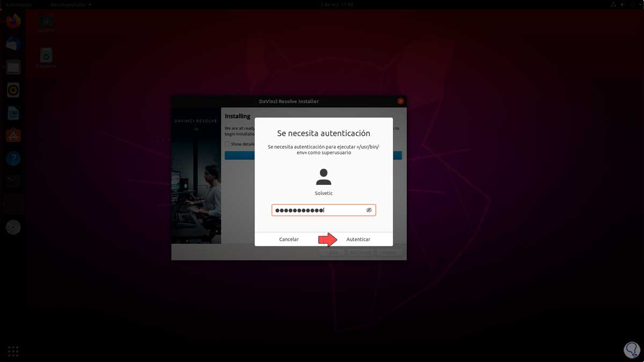
Task: Click Cancel button in installer window
Action: 389,252
